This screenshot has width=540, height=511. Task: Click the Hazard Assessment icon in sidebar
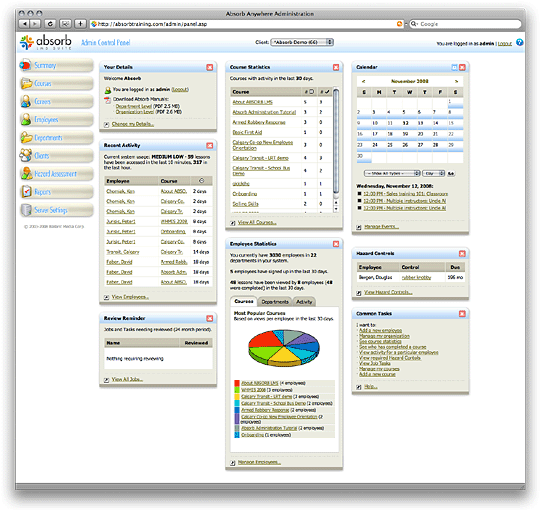pos(26,173)
